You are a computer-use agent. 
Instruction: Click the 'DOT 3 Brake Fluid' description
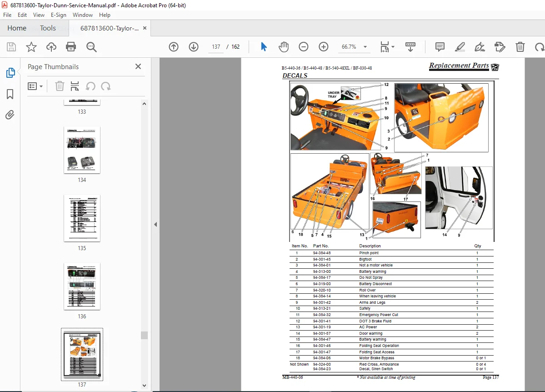pos(375,321)
